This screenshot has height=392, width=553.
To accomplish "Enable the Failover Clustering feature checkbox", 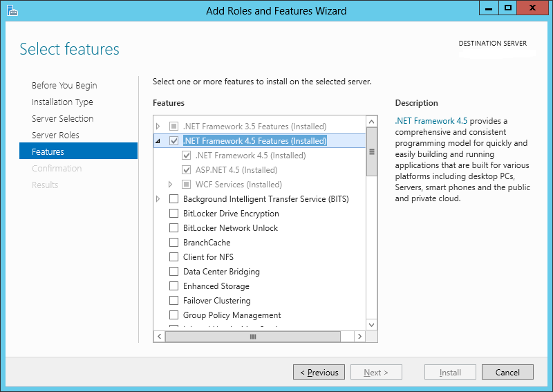I will pyautogui.click(x=174, y=301).
